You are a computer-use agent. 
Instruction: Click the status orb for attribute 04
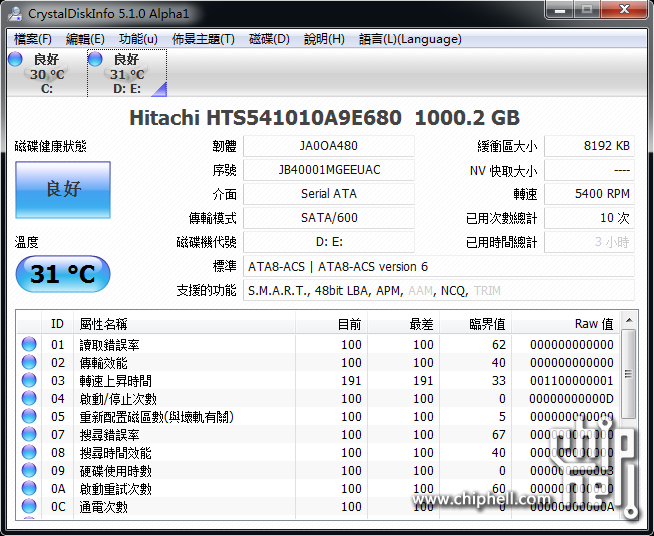pyautogui.click(x=29, y=398)
